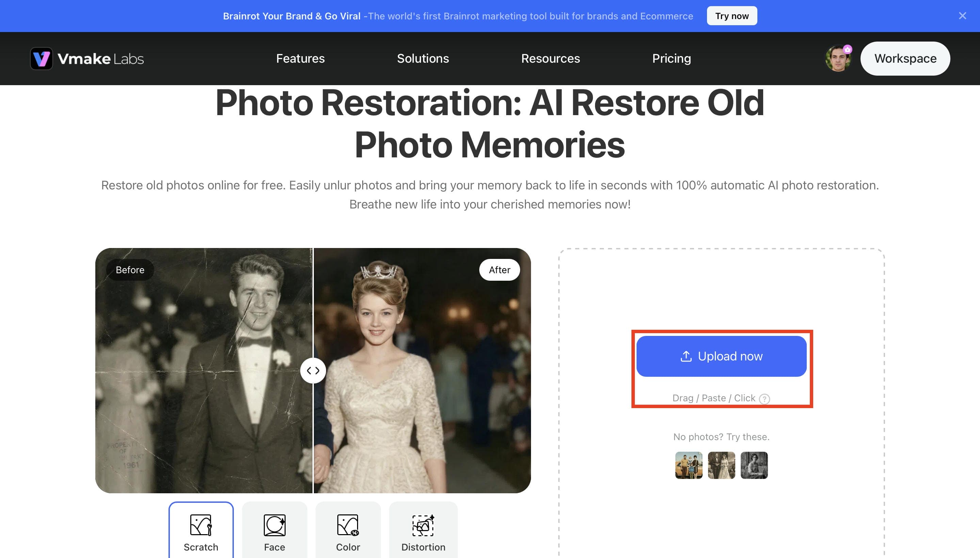Click the Drag / Paste / Click text
980x558 pixels.
[713, 398]
